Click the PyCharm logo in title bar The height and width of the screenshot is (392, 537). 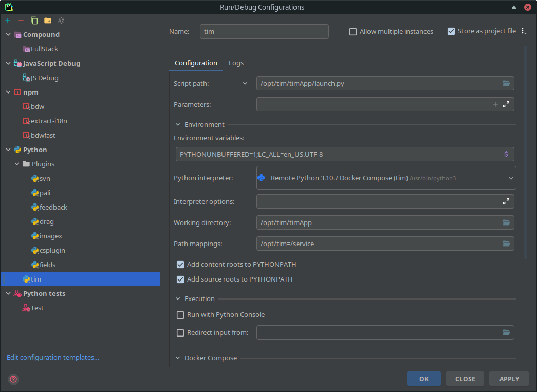[9, 7]
